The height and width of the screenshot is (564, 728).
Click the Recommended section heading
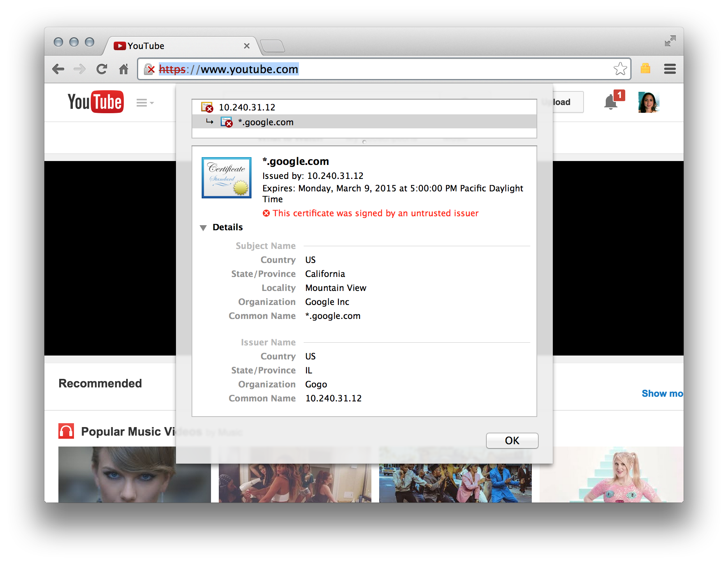point(100,384)
